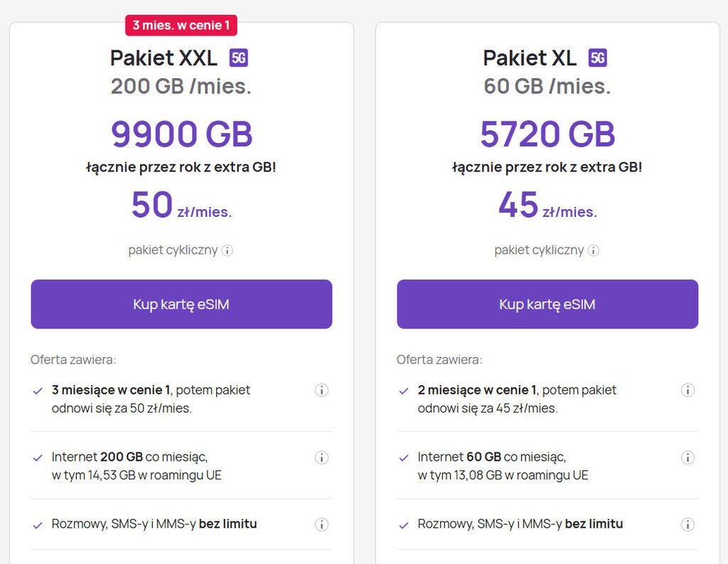Click the 9900 GB yearly total

tap(181, 134)
